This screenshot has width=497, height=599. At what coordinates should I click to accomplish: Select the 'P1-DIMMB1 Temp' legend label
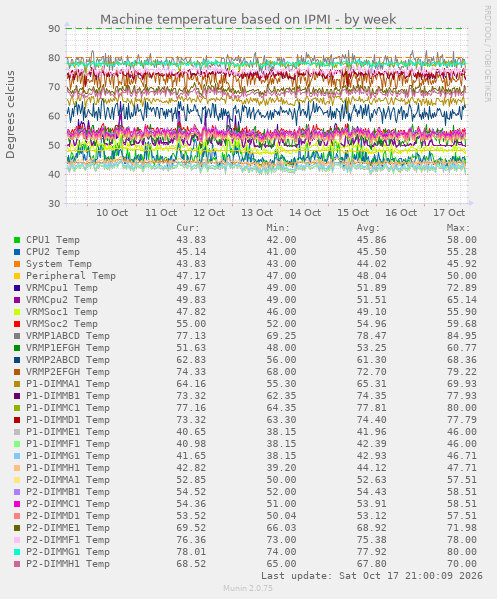68,396
